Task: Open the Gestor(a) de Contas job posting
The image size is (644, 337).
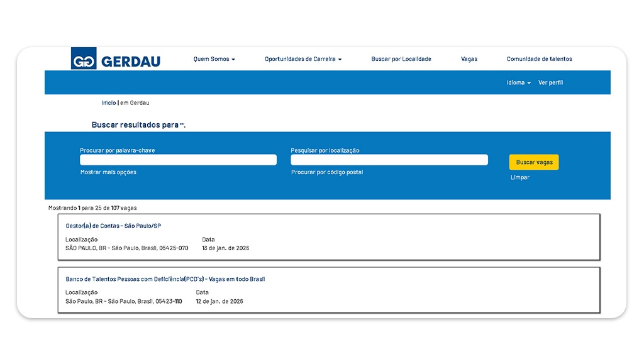Action: 113,226
